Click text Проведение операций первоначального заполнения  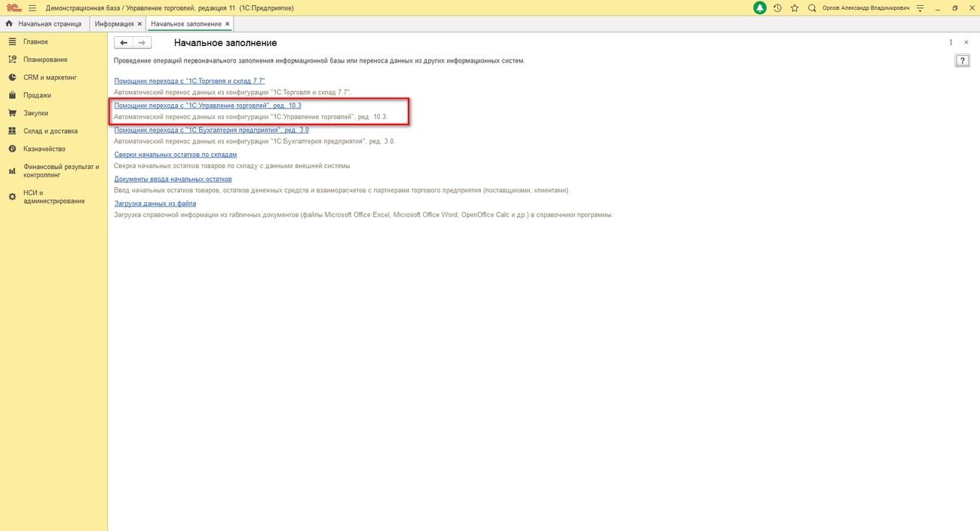click(x=319, y=60)
